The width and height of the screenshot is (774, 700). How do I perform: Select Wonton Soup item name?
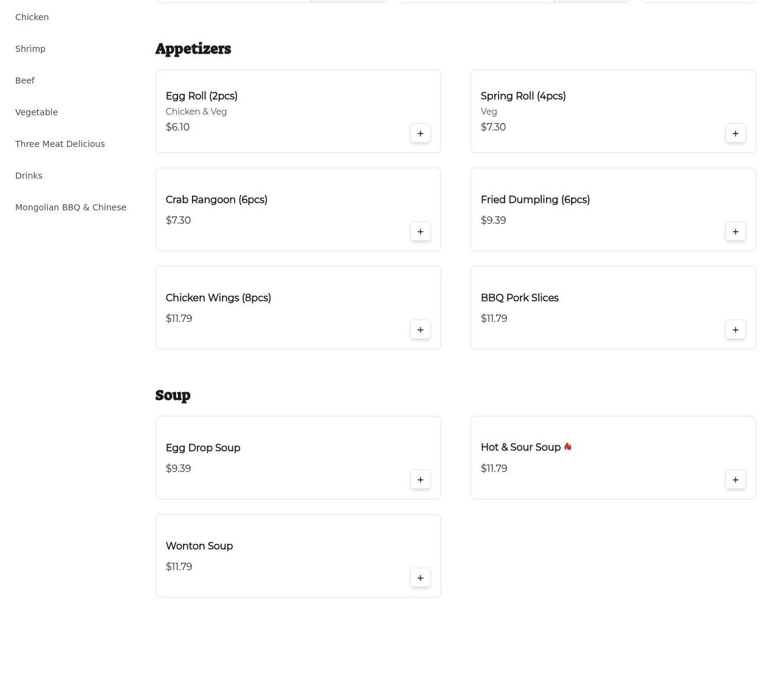click(199, 546)
